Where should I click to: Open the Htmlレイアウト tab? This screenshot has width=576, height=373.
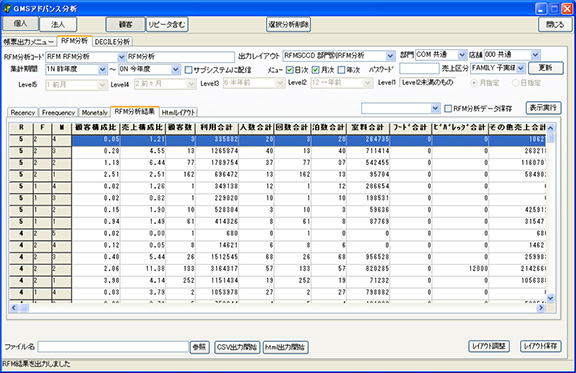coord(179,112)
